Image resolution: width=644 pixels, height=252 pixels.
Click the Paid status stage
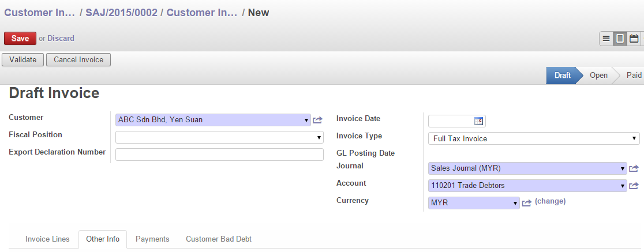tap(634, 76)
